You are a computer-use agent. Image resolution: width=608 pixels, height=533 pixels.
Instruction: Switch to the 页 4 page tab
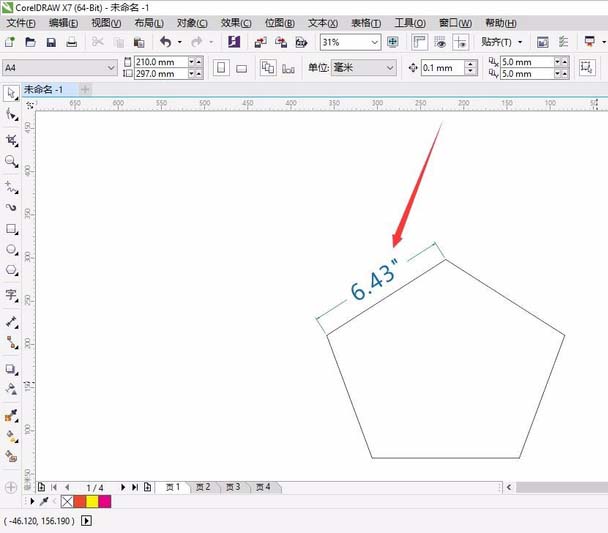pos(263,487)
